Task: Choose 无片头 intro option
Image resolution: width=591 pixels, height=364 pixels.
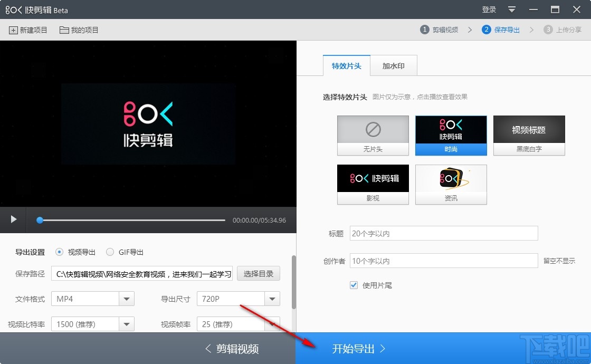Action: coord(373,136)
